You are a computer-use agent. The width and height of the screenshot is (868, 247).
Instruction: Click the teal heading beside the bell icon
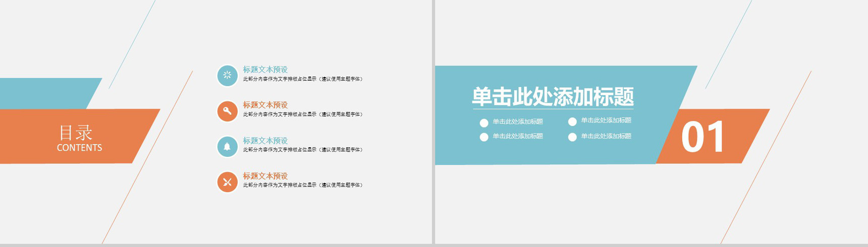(265, 141)
